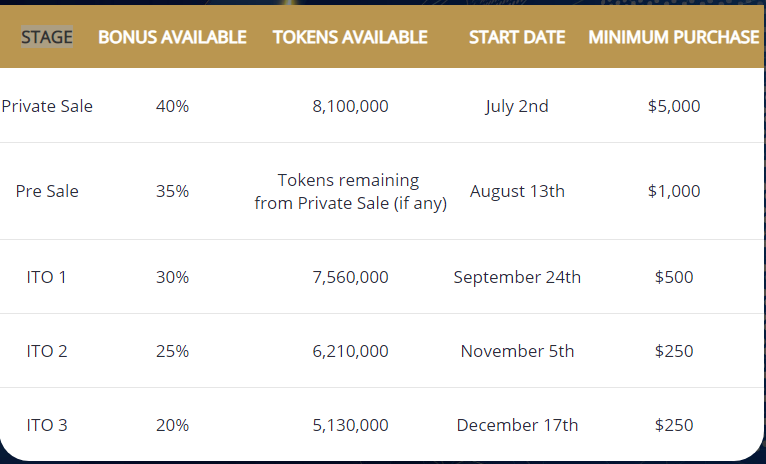Image resolution: width=766 pixels, height=464 pixels.
Task: Click the $5,000 minimum purchase value
Action: (674, 106)
